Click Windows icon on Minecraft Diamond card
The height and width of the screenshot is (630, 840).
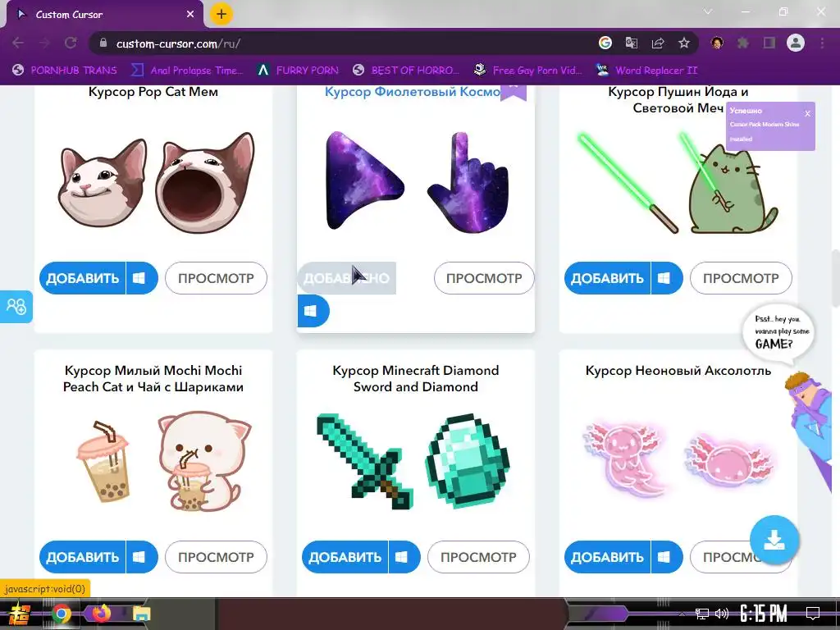coord(404,557)
